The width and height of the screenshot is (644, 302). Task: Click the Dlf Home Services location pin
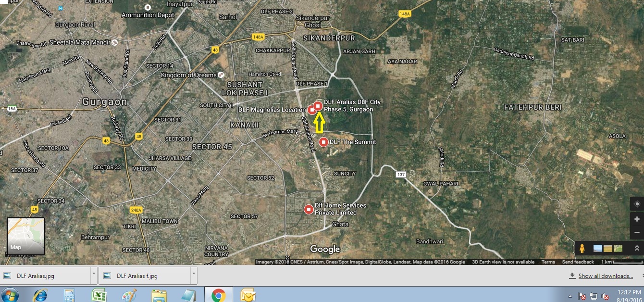point(309,209)
